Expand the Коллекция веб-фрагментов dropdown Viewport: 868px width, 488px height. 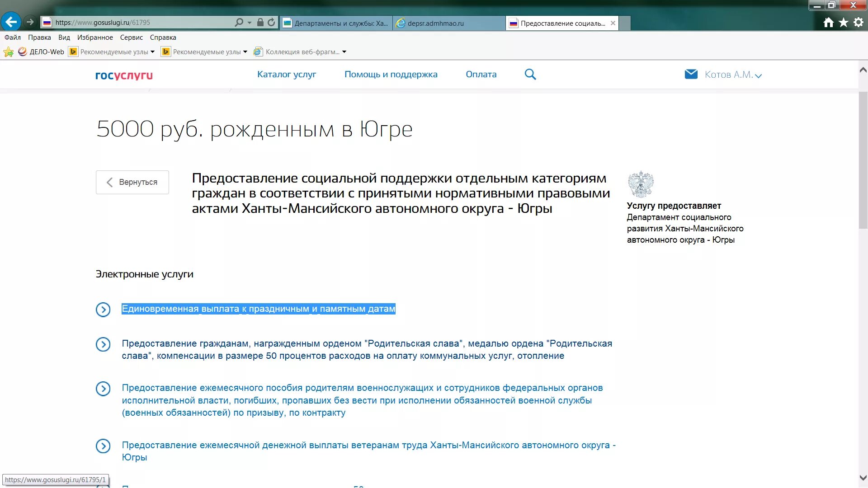tap(344, 52)
